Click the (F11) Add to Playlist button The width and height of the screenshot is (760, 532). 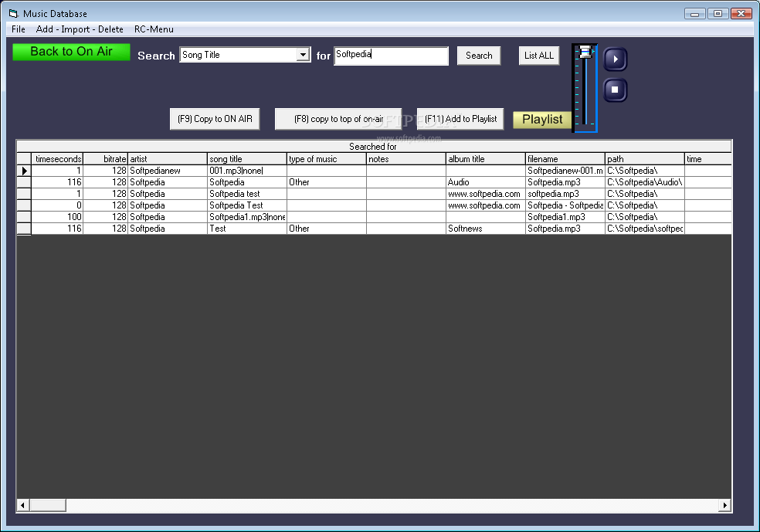[460, 119]
